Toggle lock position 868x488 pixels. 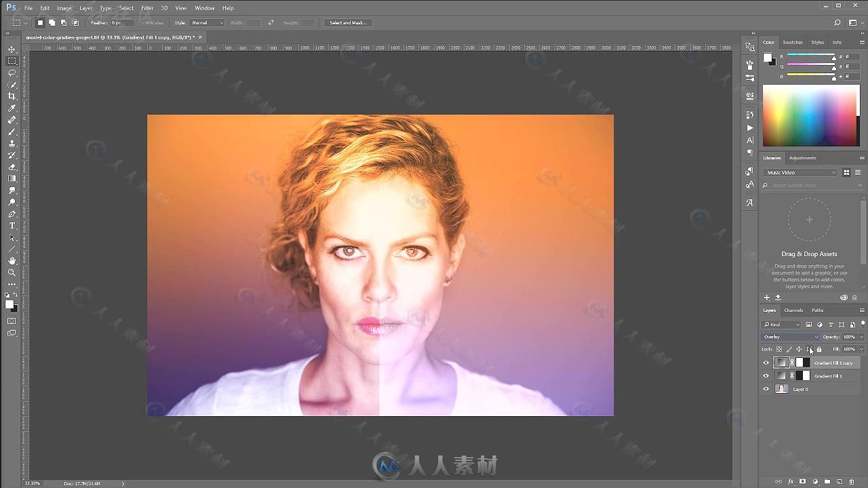point(799,349)
